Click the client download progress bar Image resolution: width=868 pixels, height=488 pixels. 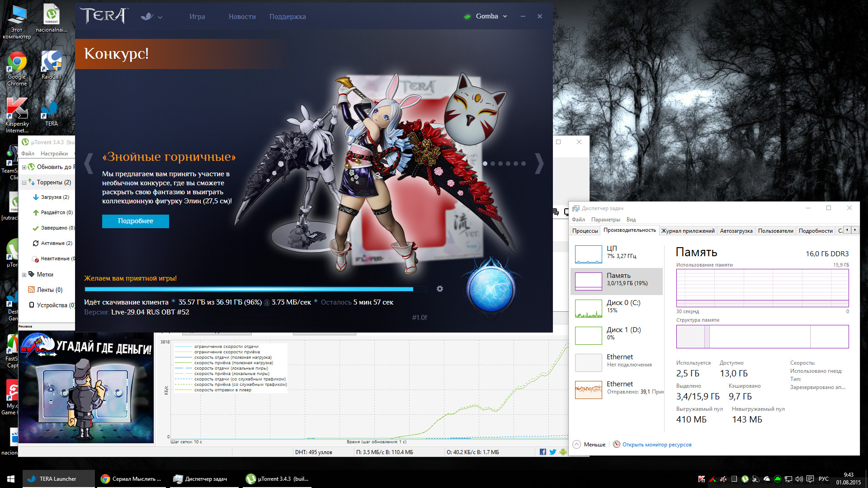[249, 289]
